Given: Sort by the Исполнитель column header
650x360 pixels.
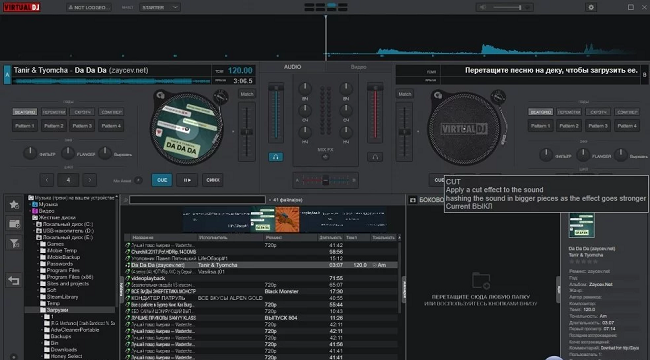Looking at the screenshot, I should point(230,238).
